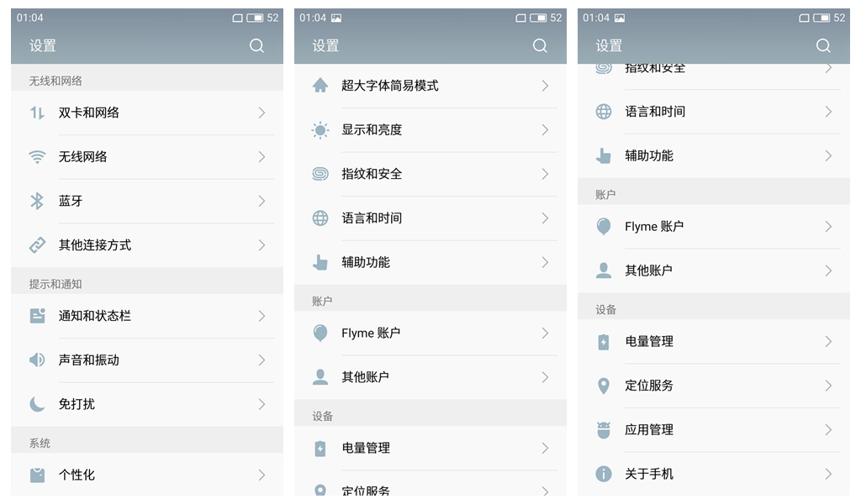Open 定位服务 in the rightmost screen
The width and height of the screenshot is (861, 504).
(649, 386)
